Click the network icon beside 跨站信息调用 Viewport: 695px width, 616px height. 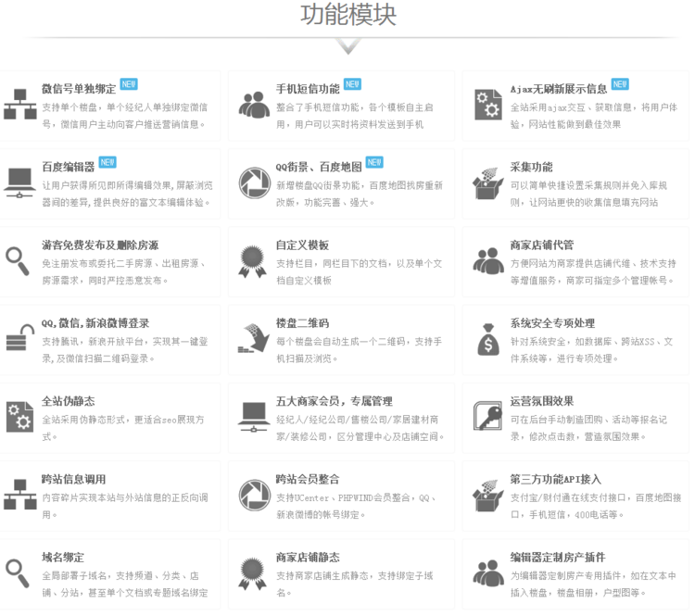coord(20,495)
